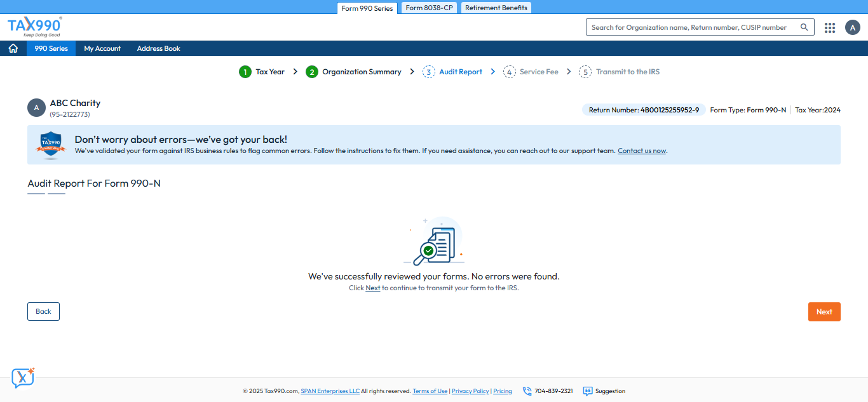Select 990 Series in the navigation menu

coord(51,48)
